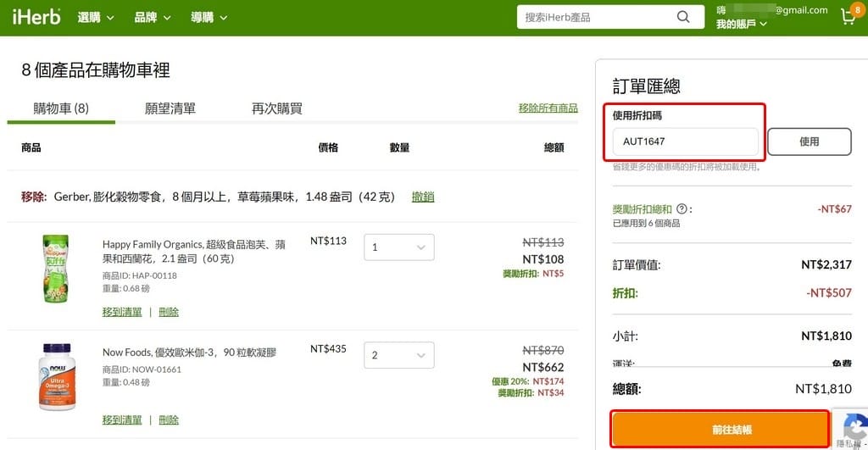Click the 優惠 20%: NT$174 text
This screenshot has width=868, height=450.
tap(528, 381)
